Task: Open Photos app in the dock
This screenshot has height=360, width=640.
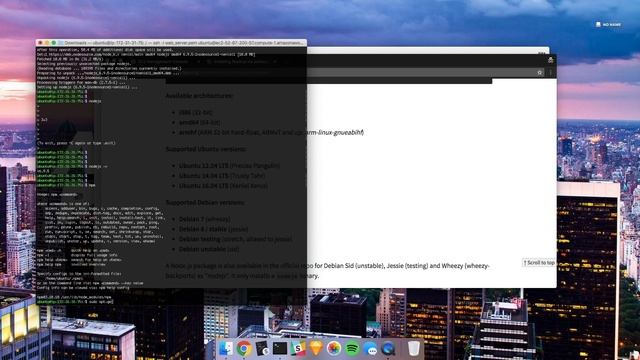Action: click(x=334, y=349)
